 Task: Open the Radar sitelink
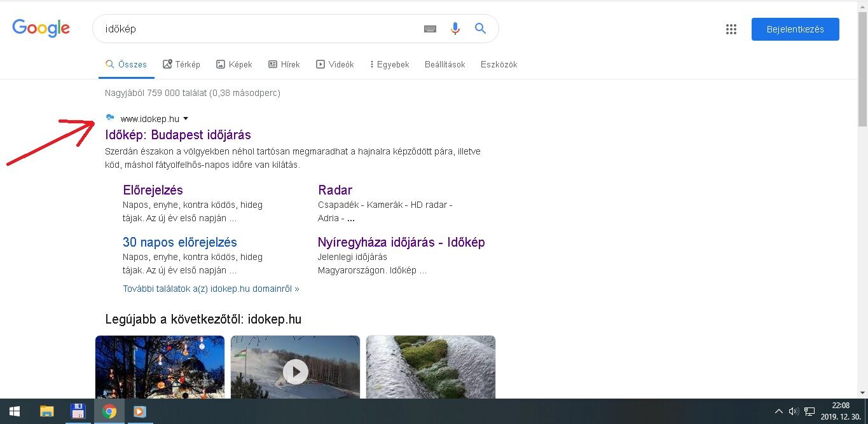pos(335,190)
